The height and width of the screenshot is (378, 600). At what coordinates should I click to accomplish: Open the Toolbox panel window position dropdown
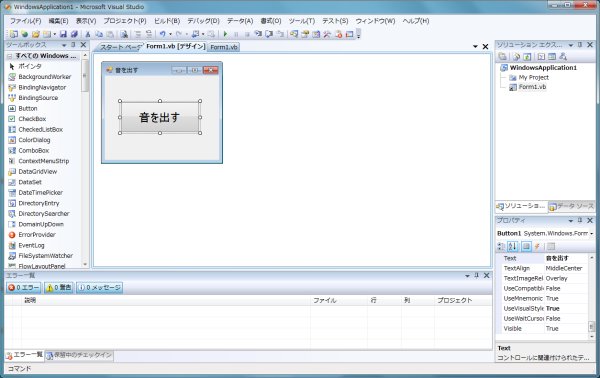point(64,45)
